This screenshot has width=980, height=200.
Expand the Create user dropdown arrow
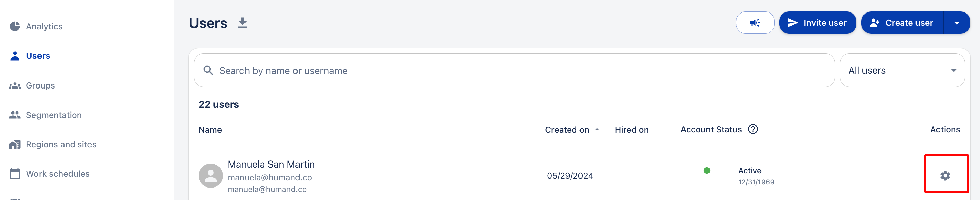(x=956, y=23)
